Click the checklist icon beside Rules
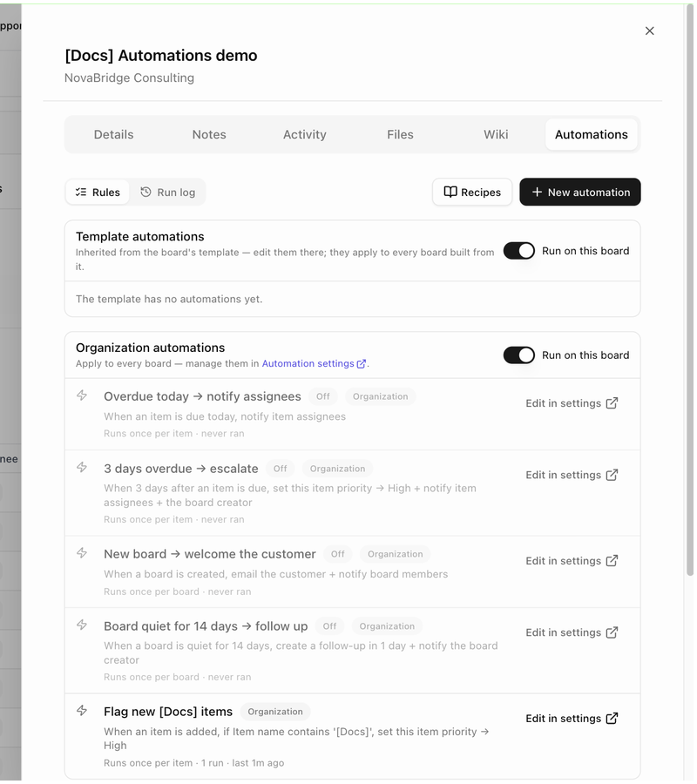Viewport: 697px width, 784px height. pyautogui.click(x=81, y=193)
